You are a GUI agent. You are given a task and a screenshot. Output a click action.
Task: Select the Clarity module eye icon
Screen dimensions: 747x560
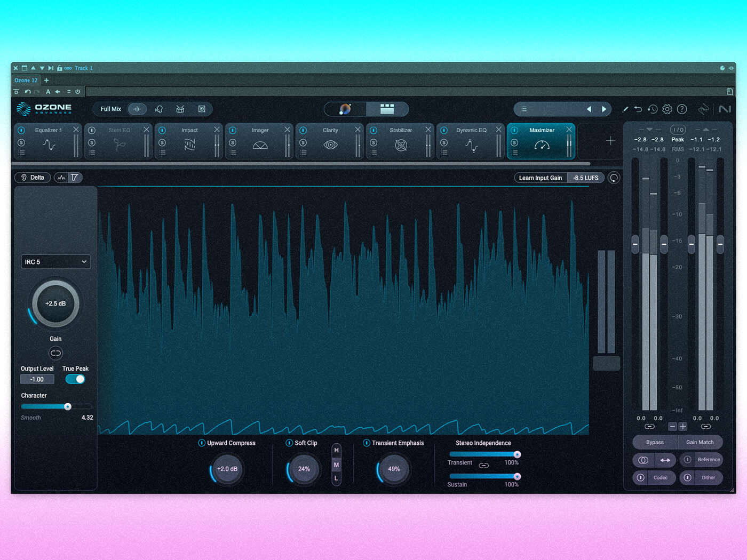tap(330, 145)
